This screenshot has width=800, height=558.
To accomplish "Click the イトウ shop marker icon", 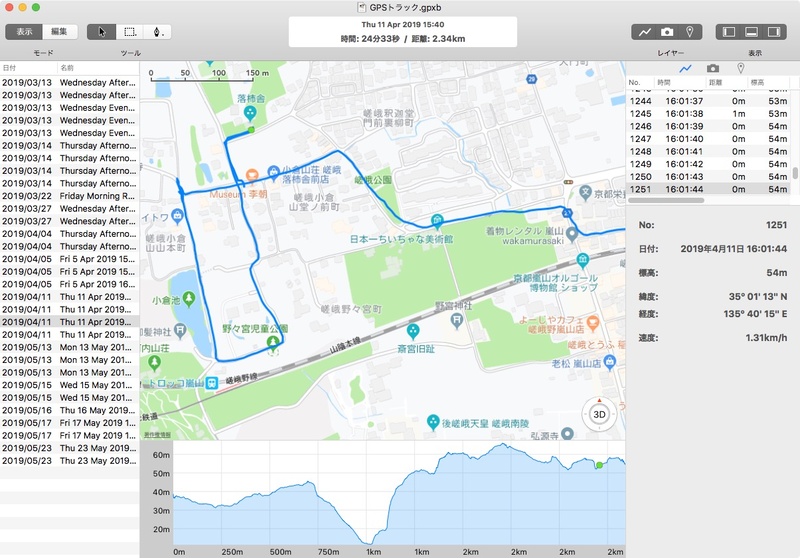I will click(x=178, y=216).
